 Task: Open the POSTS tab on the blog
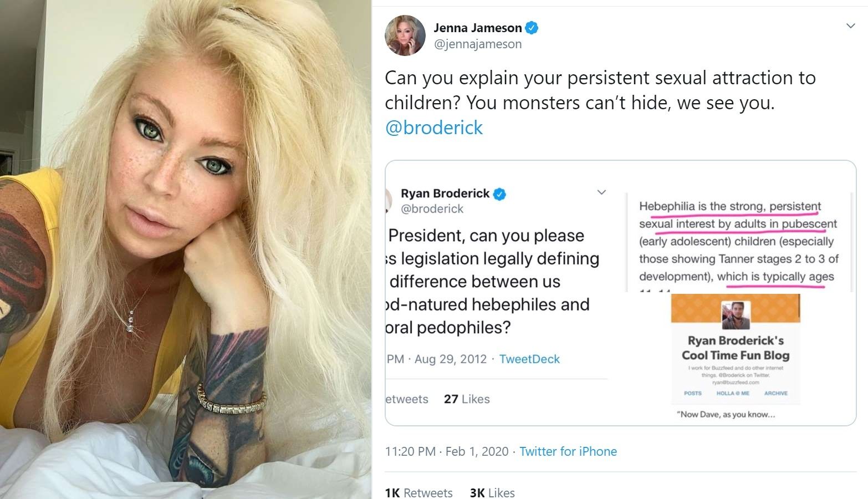693,393
